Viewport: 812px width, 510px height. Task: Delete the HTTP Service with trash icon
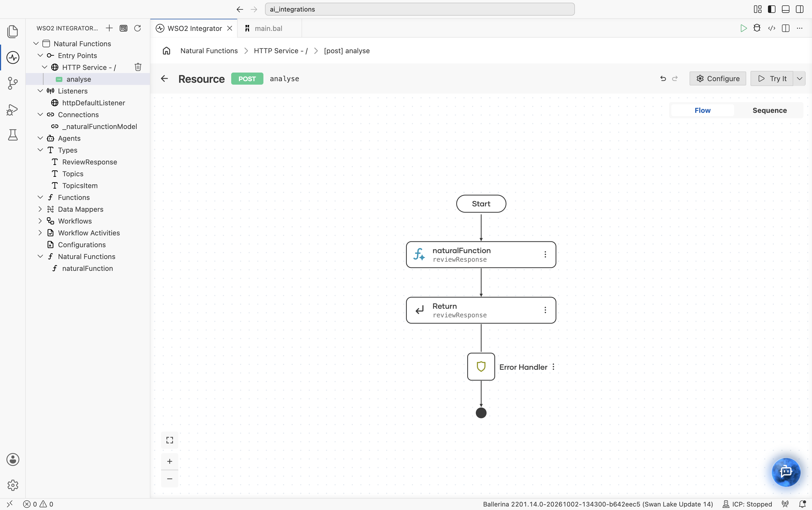138,67
